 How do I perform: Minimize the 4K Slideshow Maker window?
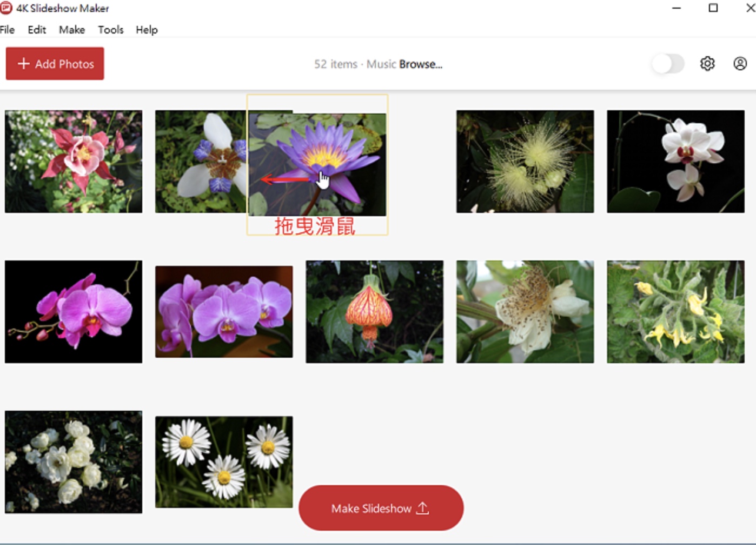(x=677, y=8)
